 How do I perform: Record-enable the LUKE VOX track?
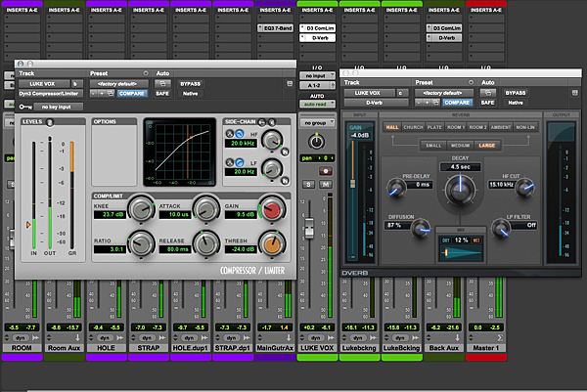coord(326,171)
